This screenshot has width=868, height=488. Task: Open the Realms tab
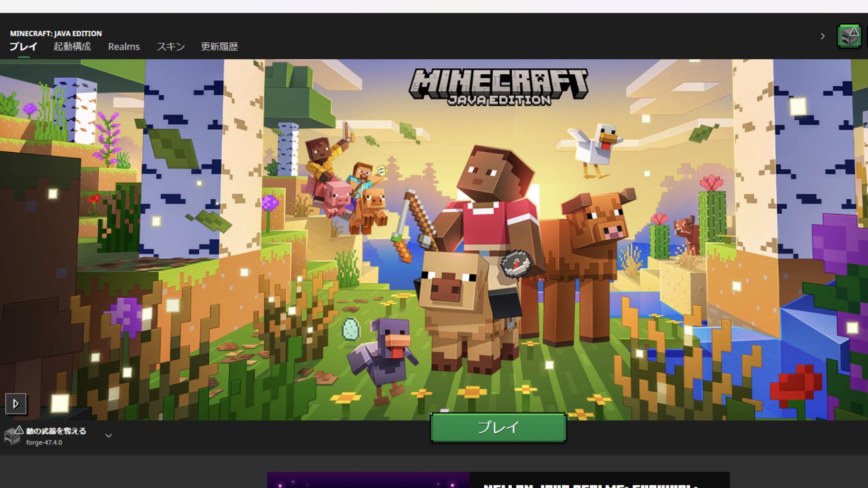point(124,47)
